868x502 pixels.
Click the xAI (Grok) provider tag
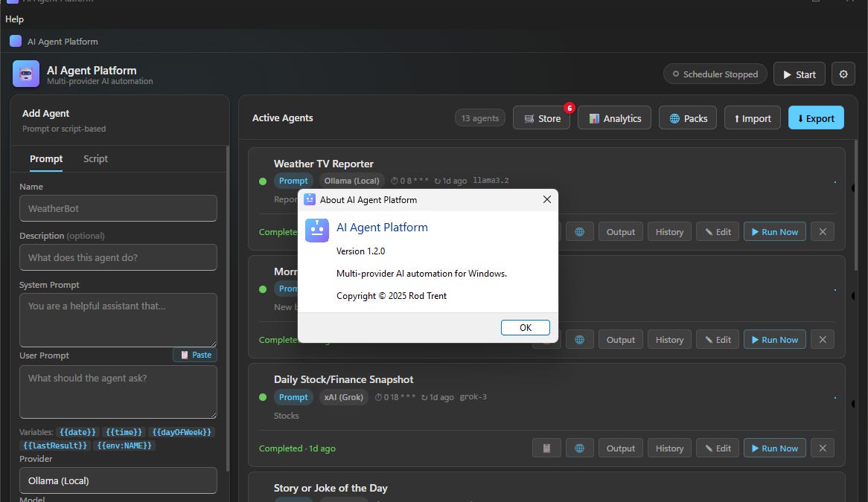(x=344, y=397)
